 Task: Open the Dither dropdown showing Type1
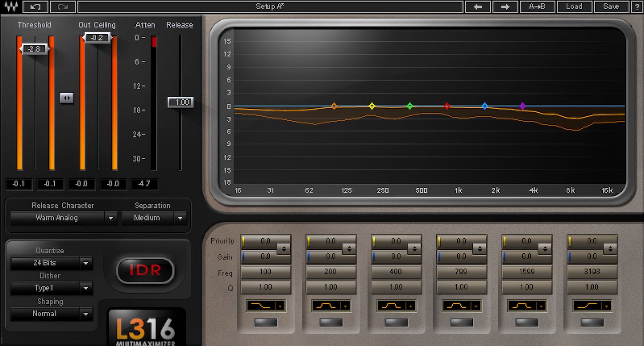click(x=51, y=288)
